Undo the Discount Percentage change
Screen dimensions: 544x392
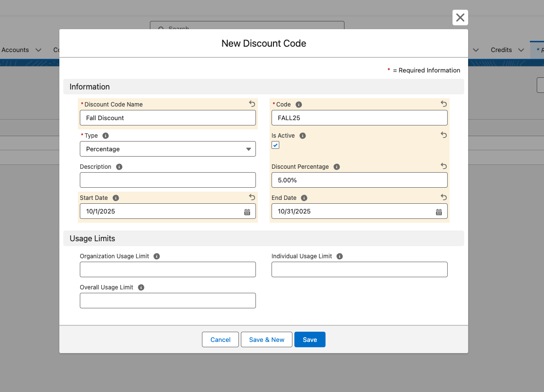coord(443,166)
